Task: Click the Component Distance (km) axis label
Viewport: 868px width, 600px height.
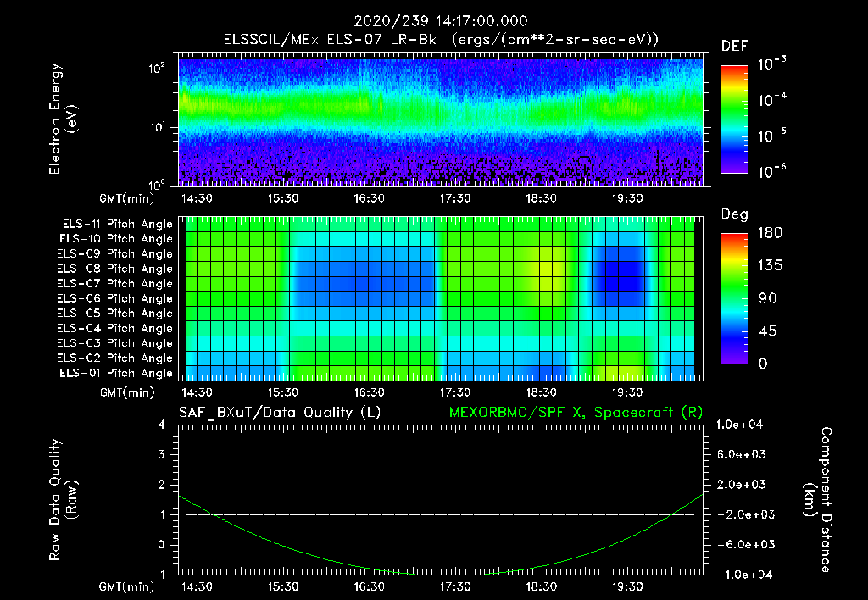Action: 818,500
